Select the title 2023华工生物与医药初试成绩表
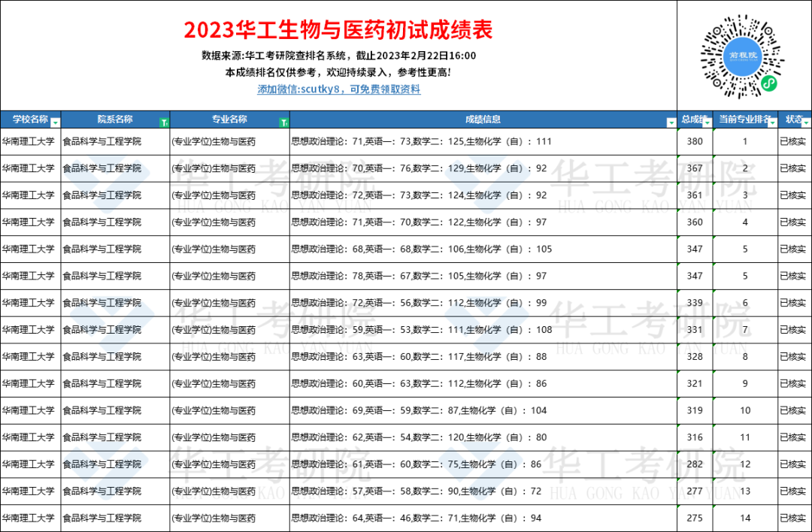This screenshot has width=812, height=532. (x=338, y=30)
